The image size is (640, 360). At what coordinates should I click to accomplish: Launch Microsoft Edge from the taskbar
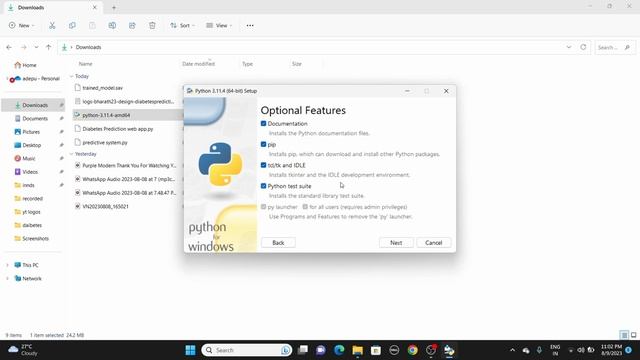pos(339,350)
